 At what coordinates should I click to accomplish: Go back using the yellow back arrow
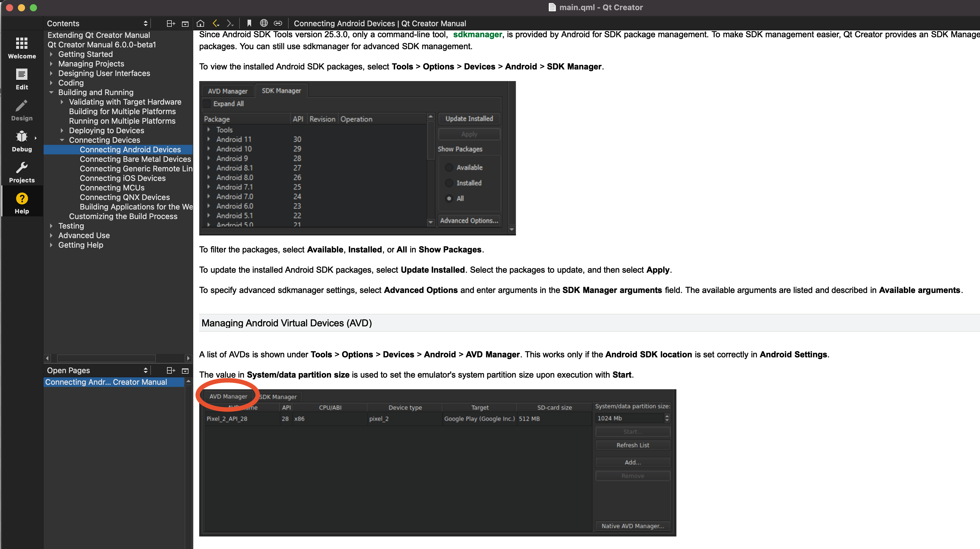tap(216, 23)
